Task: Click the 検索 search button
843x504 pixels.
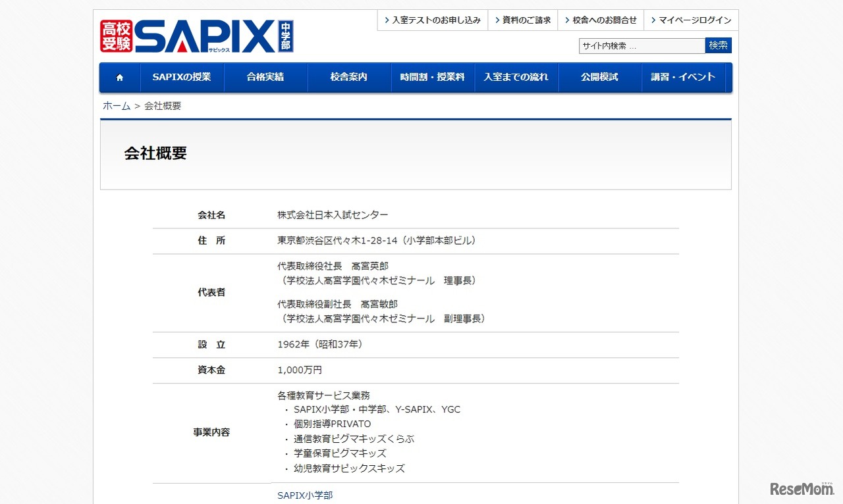Action: [x=718, y=45]
